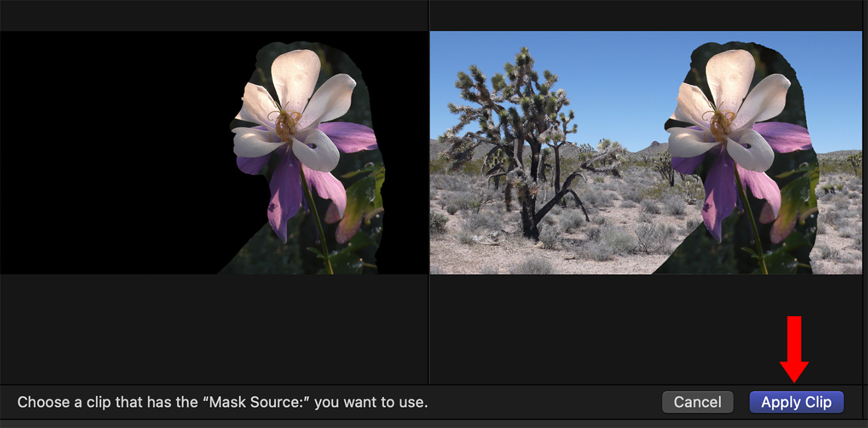This screenshot has height=428, width=868.
Task: Click the vertical divider between the viewers
Action: click(x=428, y=192)
